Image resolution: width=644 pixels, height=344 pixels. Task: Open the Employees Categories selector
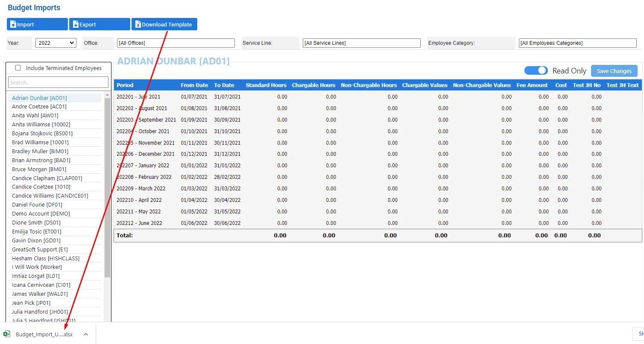tap(578, 43)
